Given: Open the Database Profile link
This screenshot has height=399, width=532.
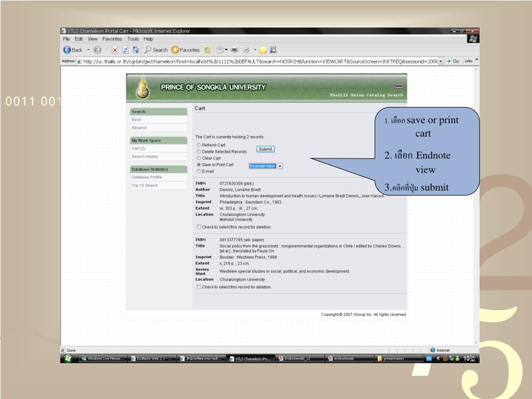Looking at the screenshot, I should [147, 178].
